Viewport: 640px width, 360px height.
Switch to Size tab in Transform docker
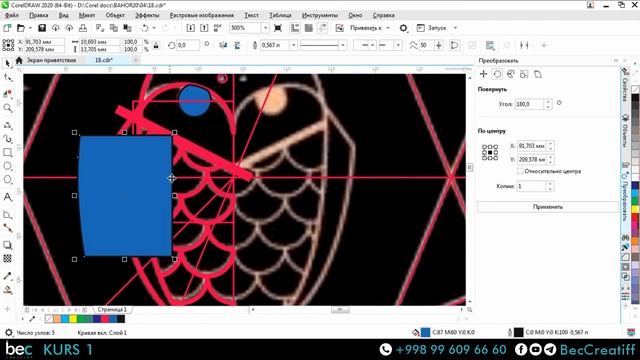pos(524,74)
